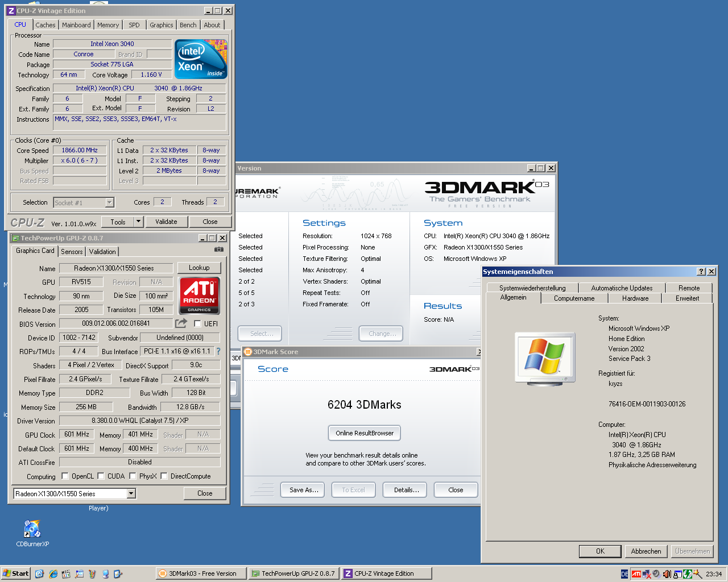This screenshot has height=582, width=728.
Task: Open the Computername tab in Systemeigenschaften
Action: [574, 298]
